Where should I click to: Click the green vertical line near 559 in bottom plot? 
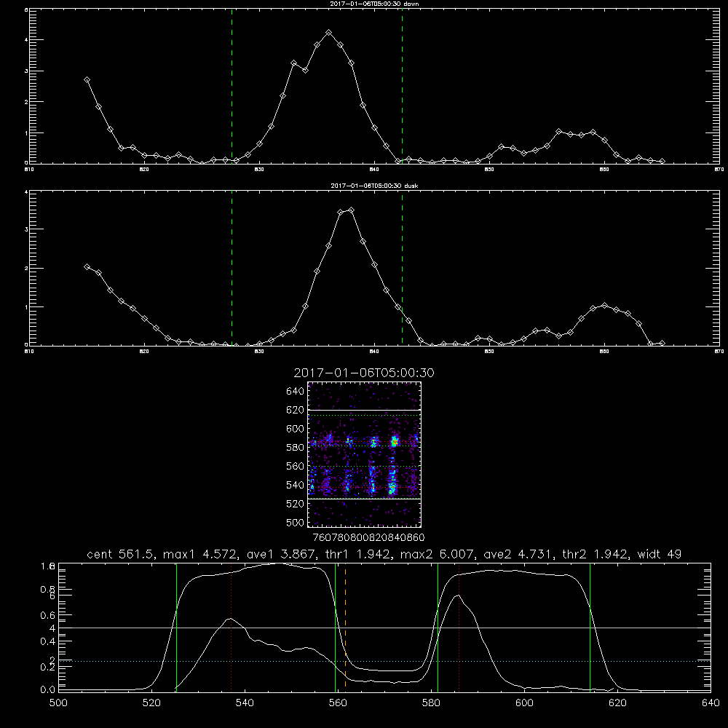coord(335,628)
